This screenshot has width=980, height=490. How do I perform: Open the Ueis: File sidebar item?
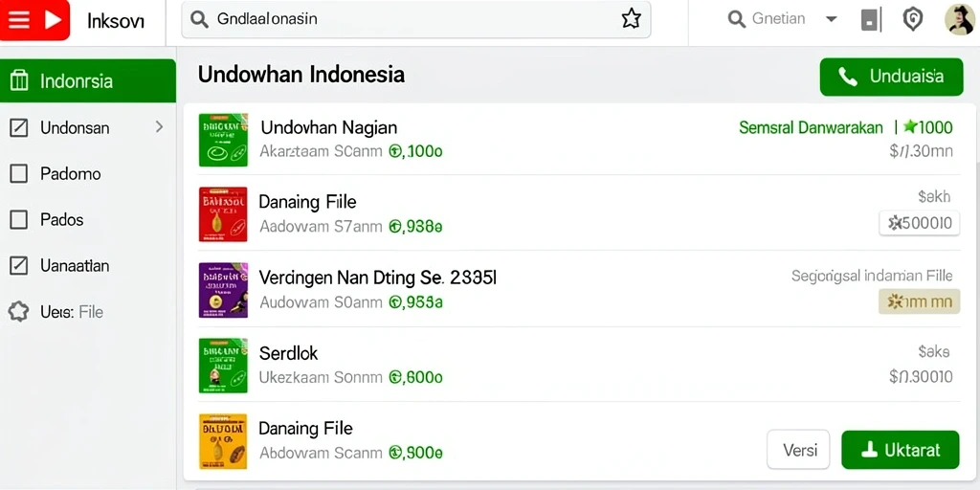(72, 312)
